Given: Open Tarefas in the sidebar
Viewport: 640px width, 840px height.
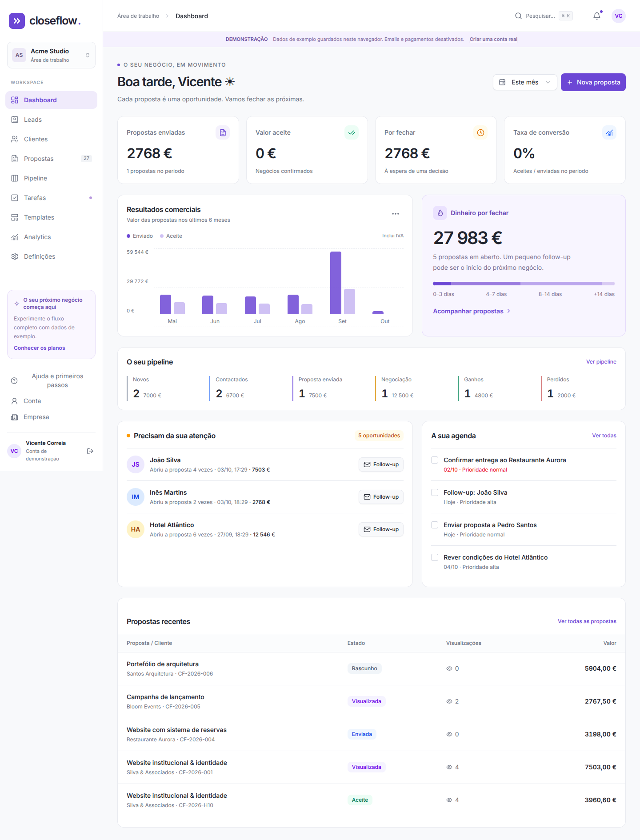Looking at the screenshot, I should (51, 198).
